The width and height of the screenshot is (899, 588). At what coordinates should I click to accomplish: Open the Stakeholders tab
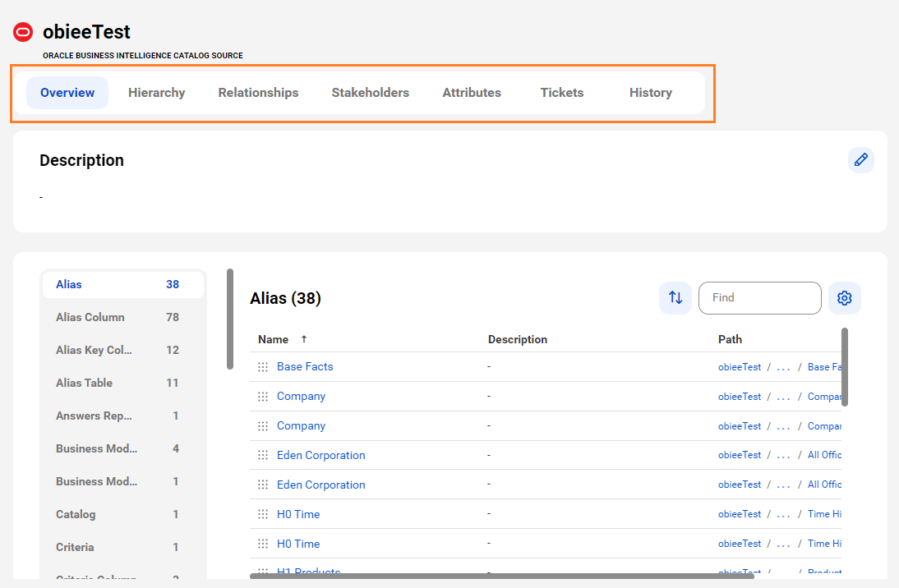tap(371, 93)
